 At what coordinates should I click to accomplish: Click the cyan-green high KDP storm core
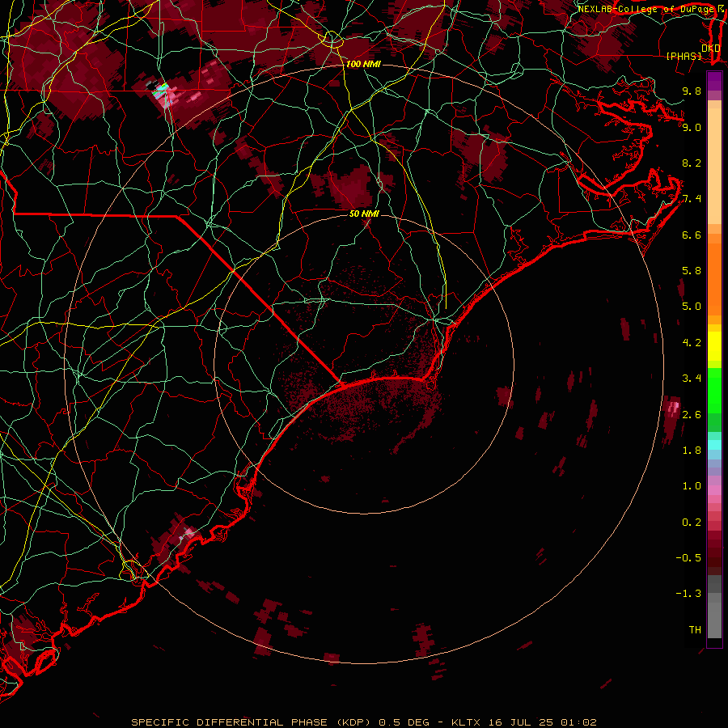[x=161, y=91]
